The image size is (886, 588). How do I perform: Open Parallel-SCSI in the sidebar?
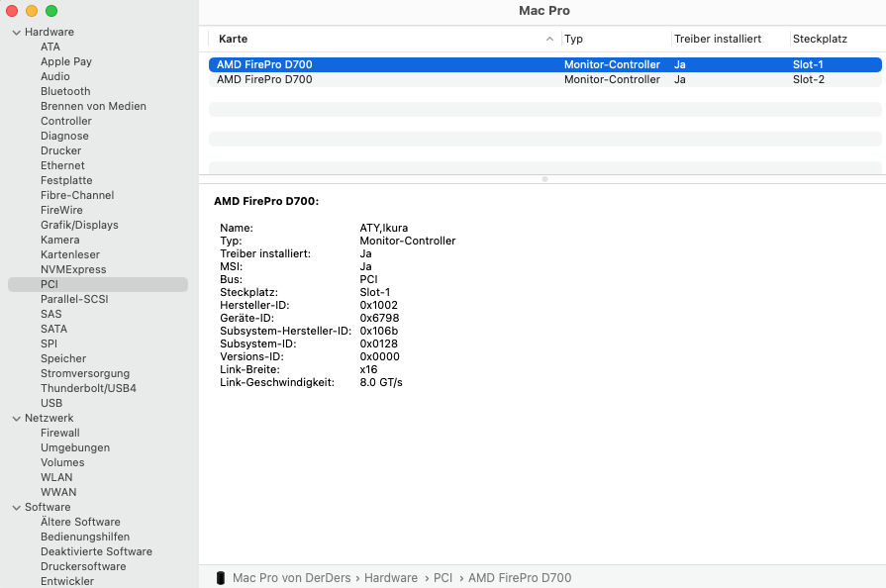[74, 299]
